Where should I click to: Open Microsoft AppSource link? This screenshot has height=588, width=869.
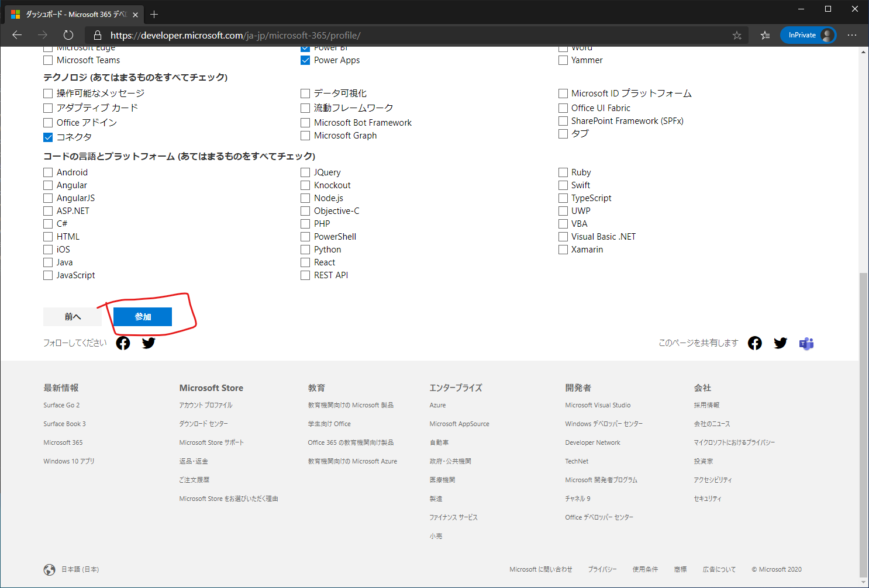click(459, 424)
